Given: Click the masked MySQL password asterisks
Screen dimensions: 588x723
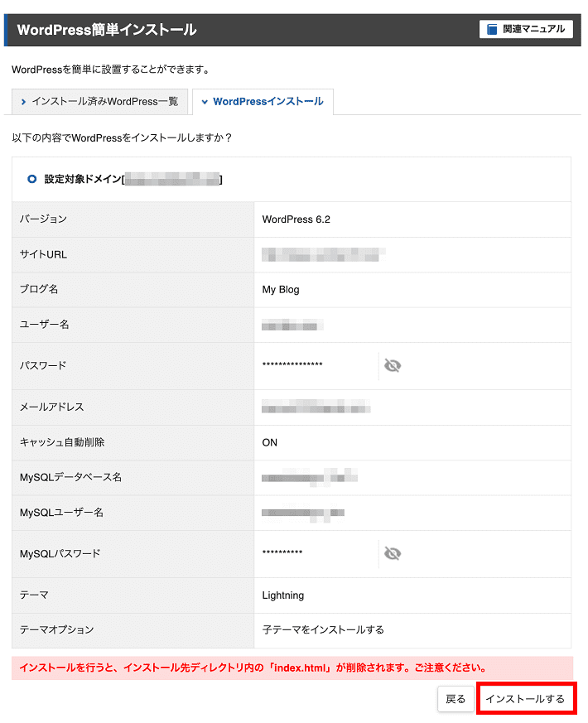Looking at the screenshot, I should (x=282, y=552).
